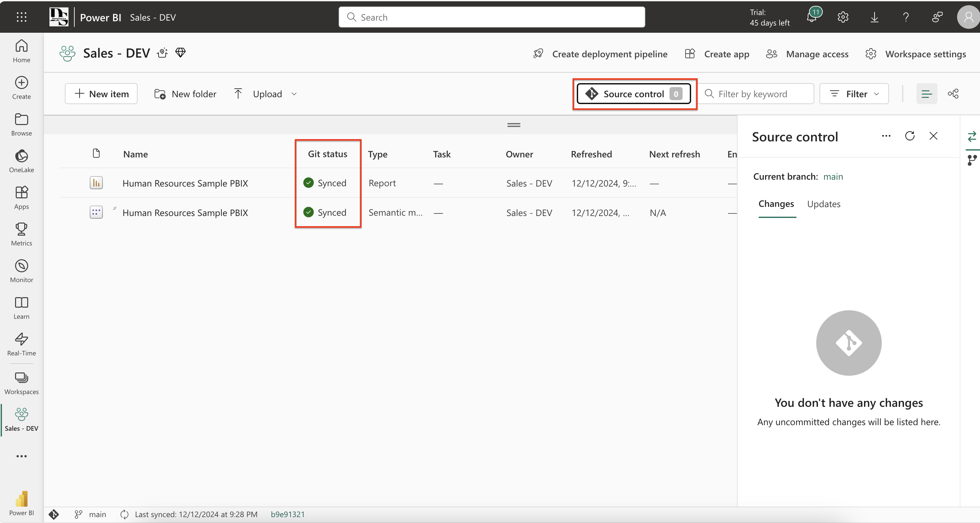Open the feedback icon in top bar

pos(937,17)
